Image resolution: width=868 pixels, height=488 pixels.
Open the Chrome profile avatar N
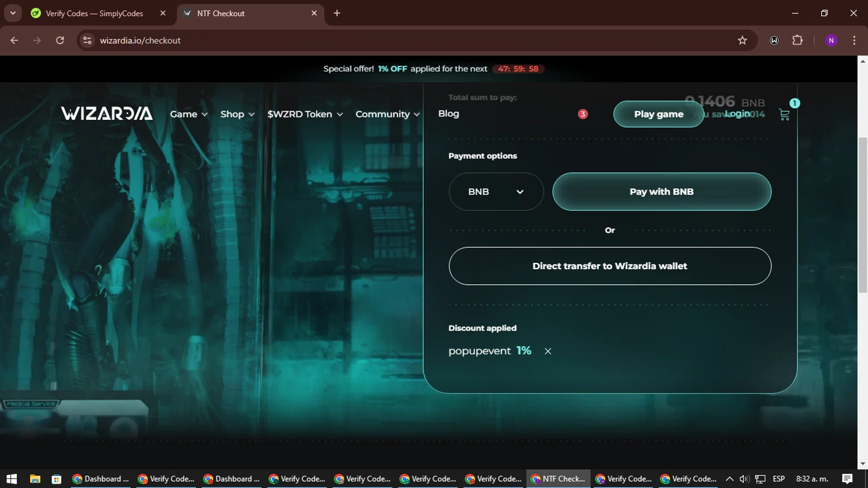(x=831, y=41)
